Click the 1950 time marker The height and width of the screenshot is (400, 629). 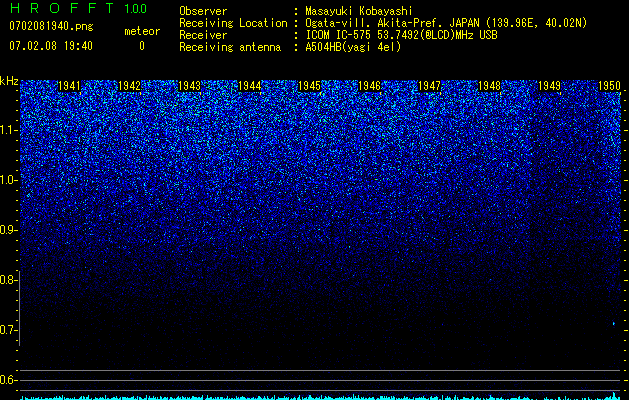[609, 86]
